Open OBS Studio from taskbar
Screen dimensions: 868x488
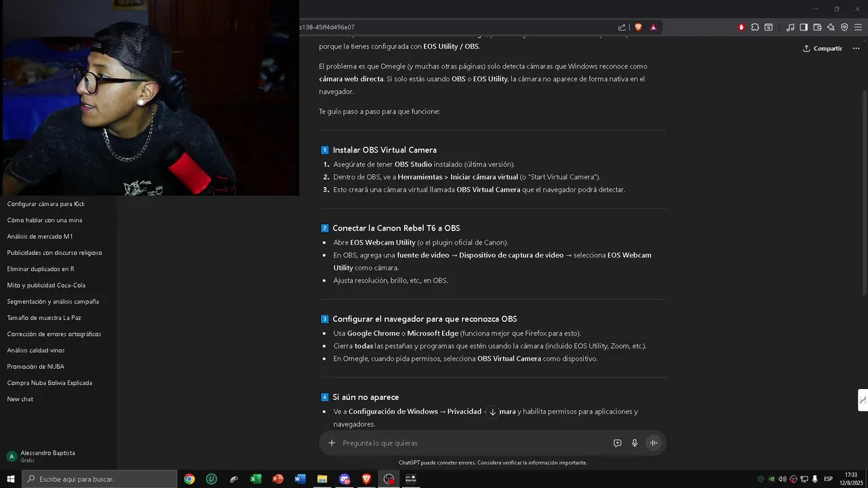(x=389, y=479)
